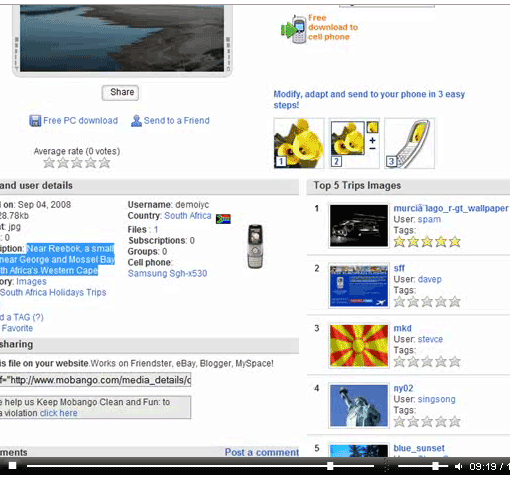
Task: Open step 3 phone preview thumbnail
Action: click(409, 143)
